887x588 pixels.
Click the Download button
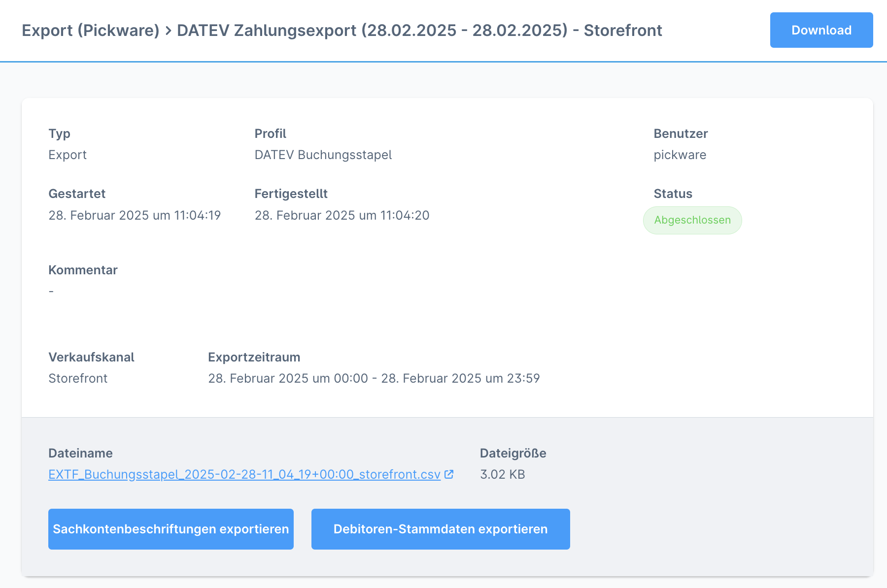click(820, 30)
